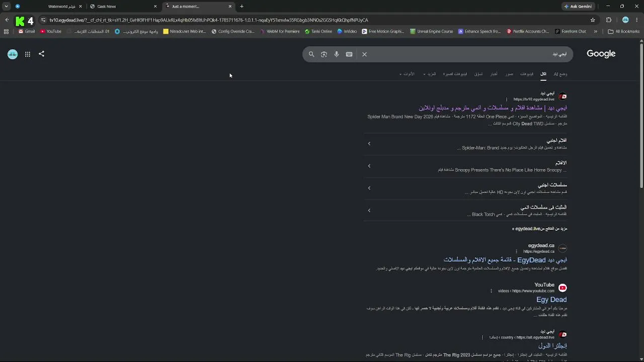Select the Short videos (فيديوهات قصيرة) tab

(455, 74)
